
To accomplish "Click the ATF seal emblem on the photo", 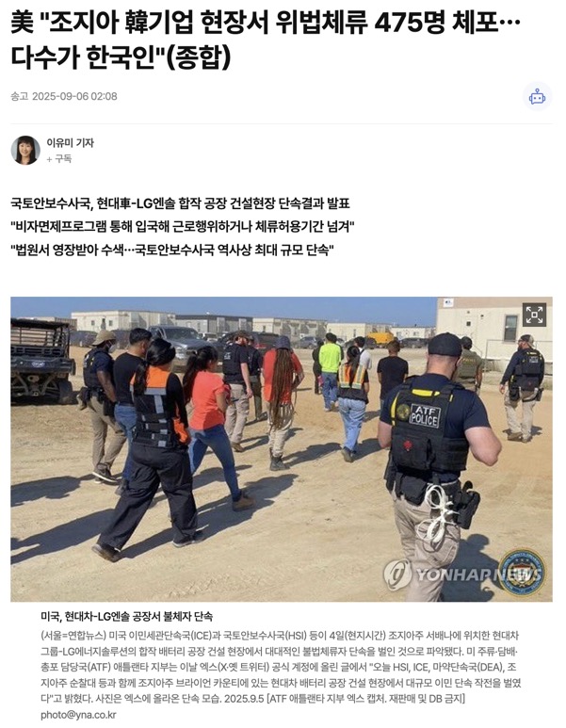I will (x=522, y=573).
